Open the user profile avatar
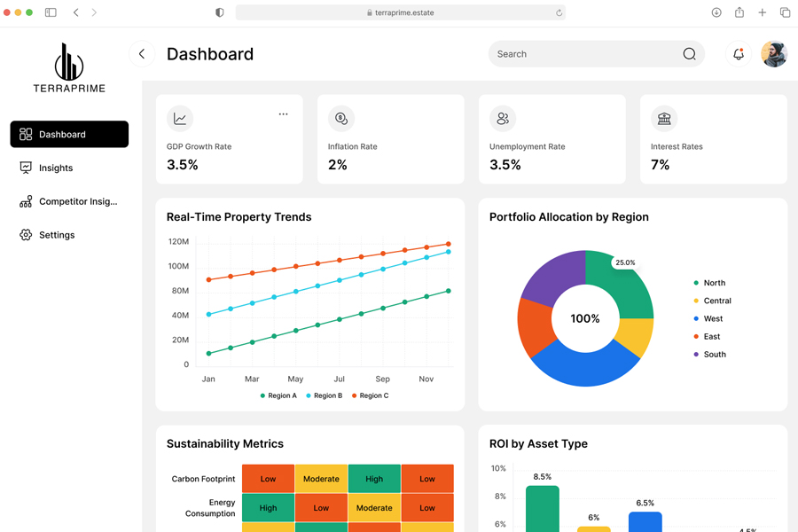 773,54
